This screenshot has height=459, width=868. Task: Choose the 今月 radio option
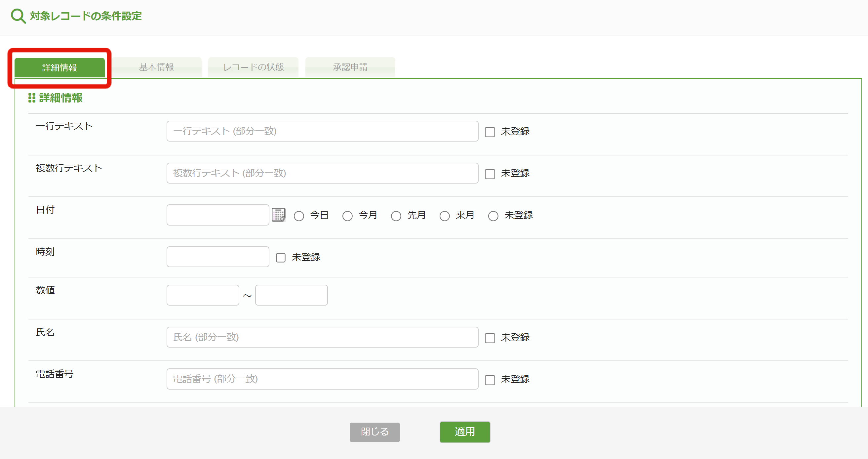[x=347, y=216]
